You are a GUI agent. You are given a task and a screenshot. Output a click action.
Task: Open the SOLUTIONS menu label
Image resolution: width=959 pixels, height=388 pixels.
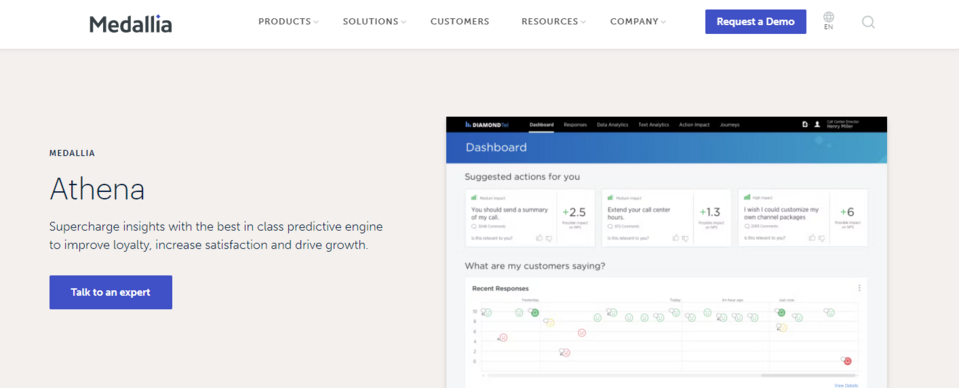(x=371, y=21)
